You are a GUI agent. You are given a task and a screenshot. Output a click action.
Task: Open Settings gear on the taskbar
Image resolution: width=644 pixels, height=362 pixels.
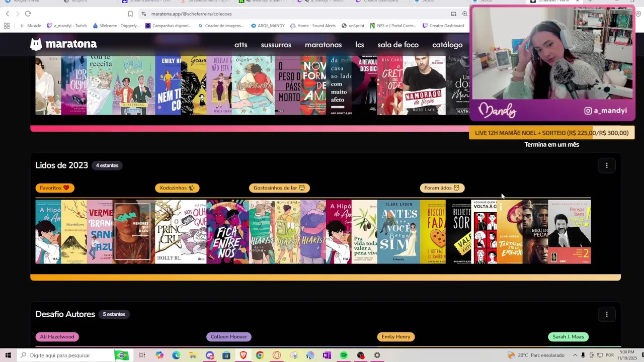[x=377, y=355]
